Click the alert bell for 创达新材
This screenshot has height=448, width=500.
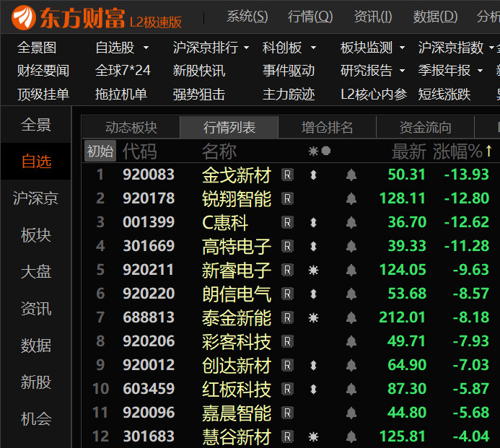click(351, 365)
